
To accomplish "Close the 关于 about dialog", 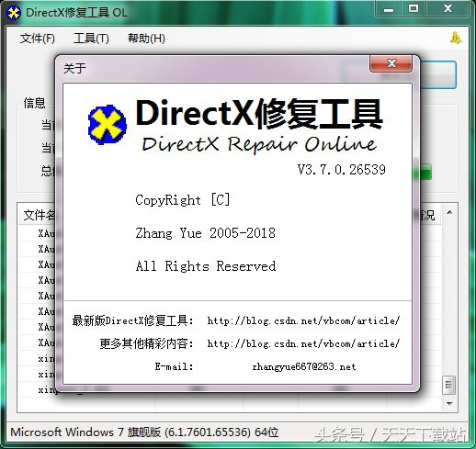I will pyautogui.click(x=391, y=63).
